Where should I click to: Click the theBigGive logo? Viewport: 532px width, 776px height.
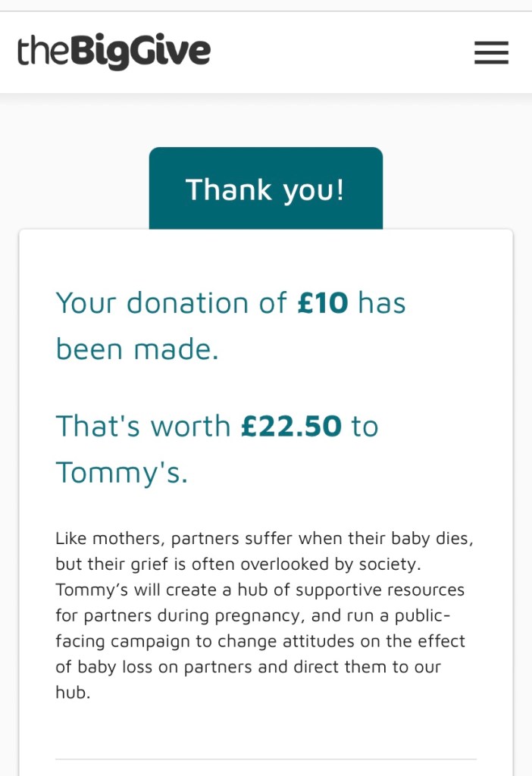point(114,52)
